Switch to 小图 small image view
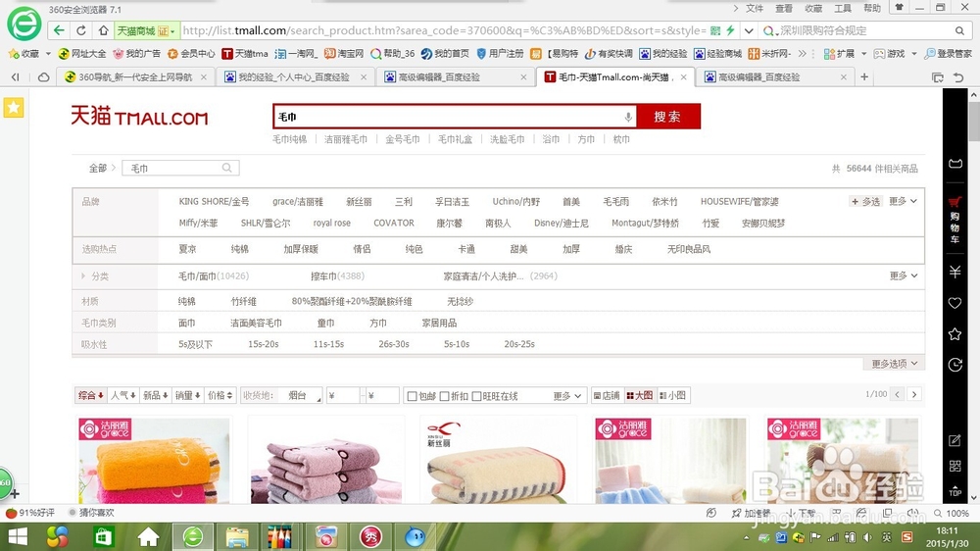 coord(672,395)
